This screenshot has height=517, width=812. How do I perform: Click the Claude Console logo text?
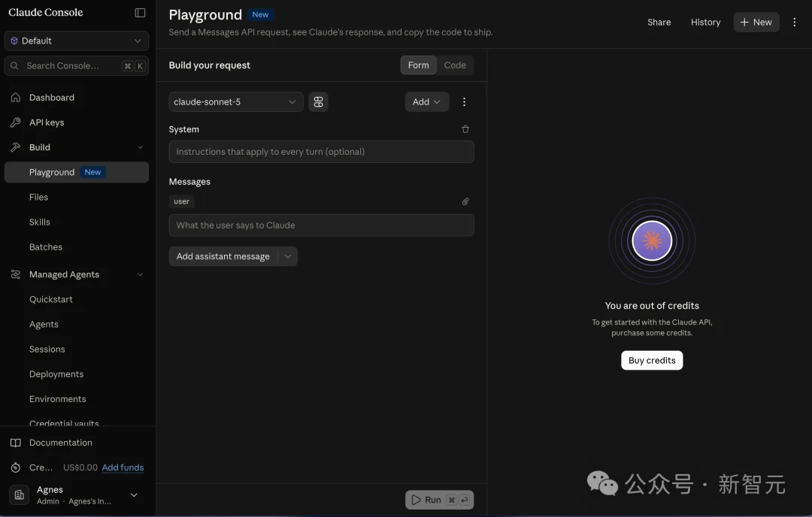[x=46, y=13]
